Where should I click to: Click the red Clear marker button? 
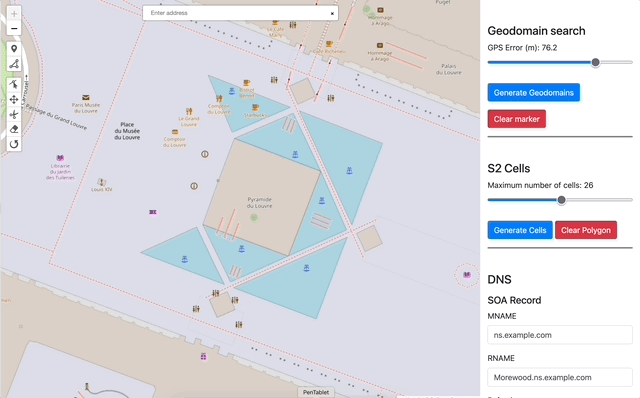tap(516, 119)
